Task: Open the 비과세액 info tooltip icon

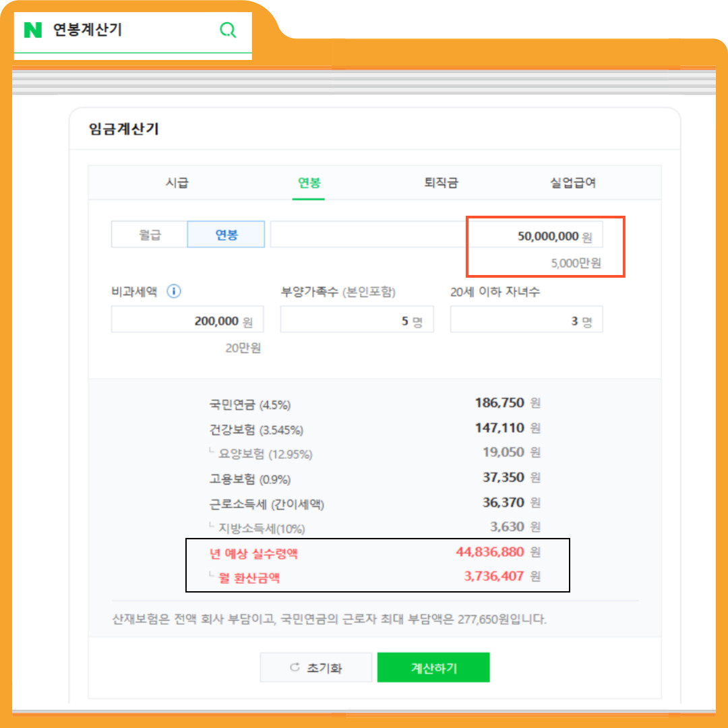Action: 174,291
